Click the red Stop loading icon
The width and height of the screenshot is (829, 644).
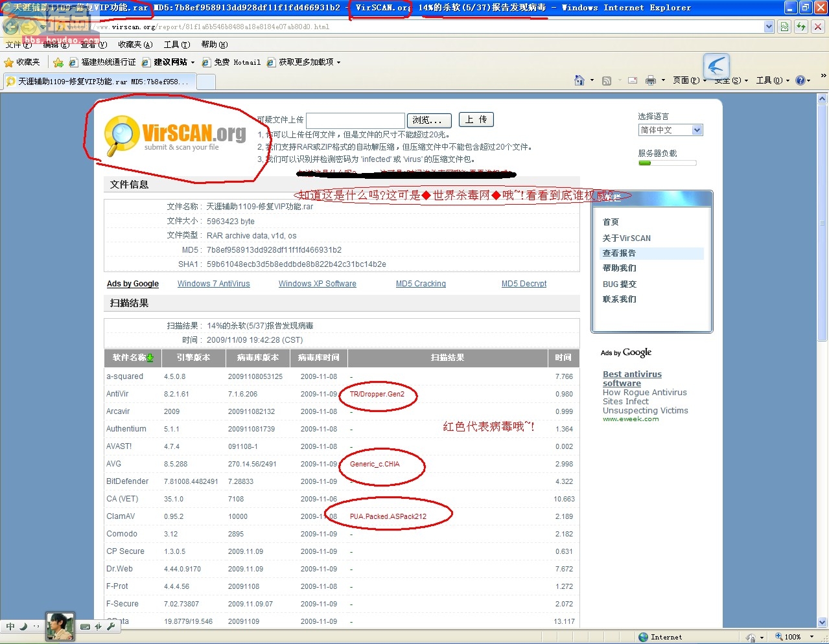tap(818, 27)
